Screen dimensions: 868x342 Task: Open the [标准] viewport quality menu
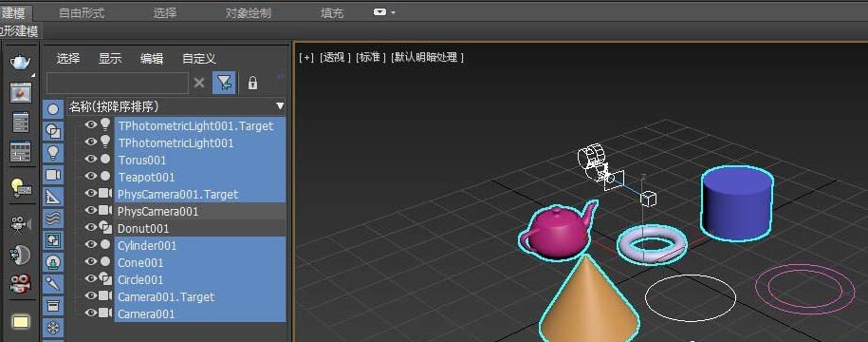(x=371, y=57)
